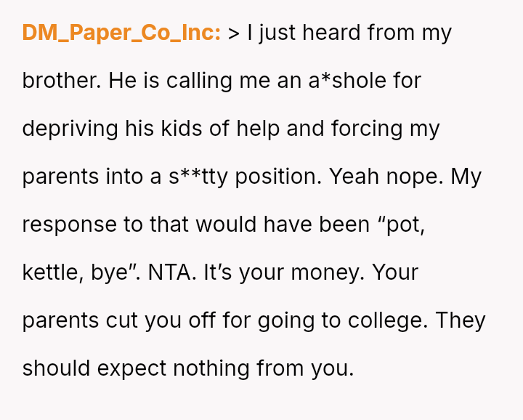Click the DM_Paper_Co_Inc username

[x=121, y=33]
